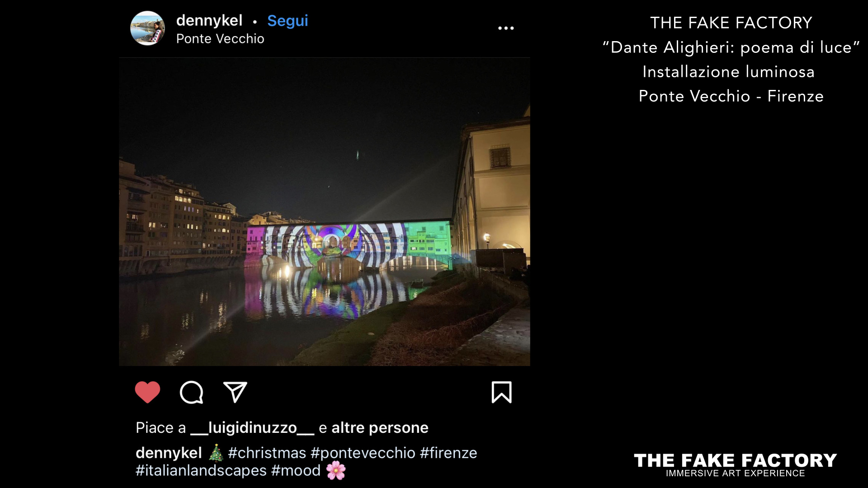Share the post using the paper plane icon
The image size is (868, 488).
(235, 392)
